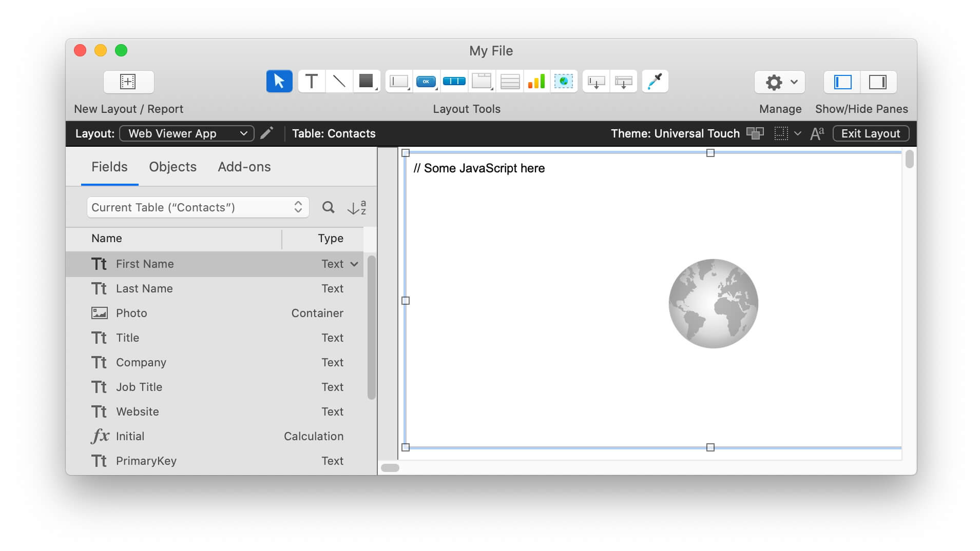Select the Button tool with OK icon

(426, 81)
